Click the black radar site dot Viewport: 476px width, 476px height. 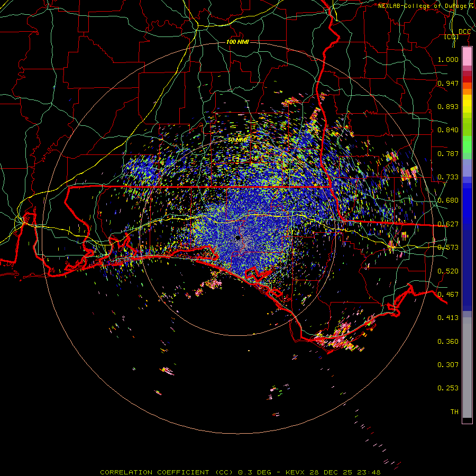[238, 237]
